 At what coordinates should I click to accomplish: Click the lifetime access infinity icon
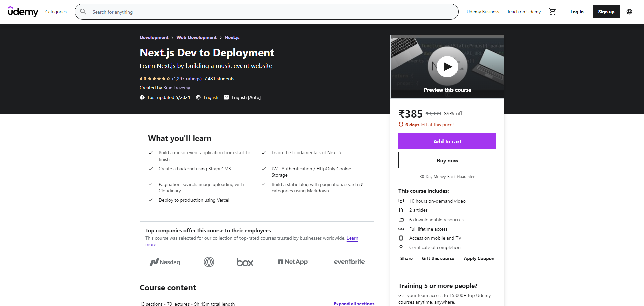click(x=401, y=229)
